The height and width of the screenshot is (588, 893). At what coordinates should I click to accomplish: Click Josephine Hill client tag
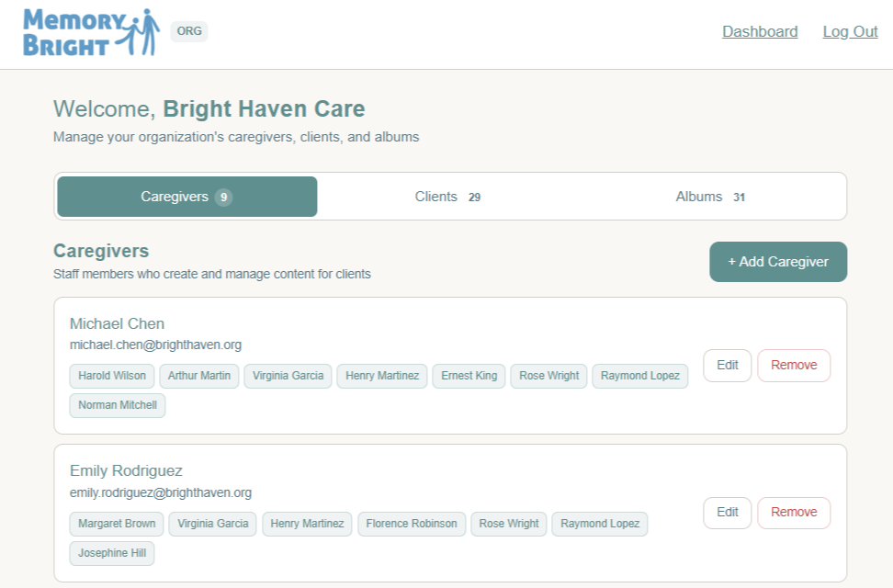112,553
